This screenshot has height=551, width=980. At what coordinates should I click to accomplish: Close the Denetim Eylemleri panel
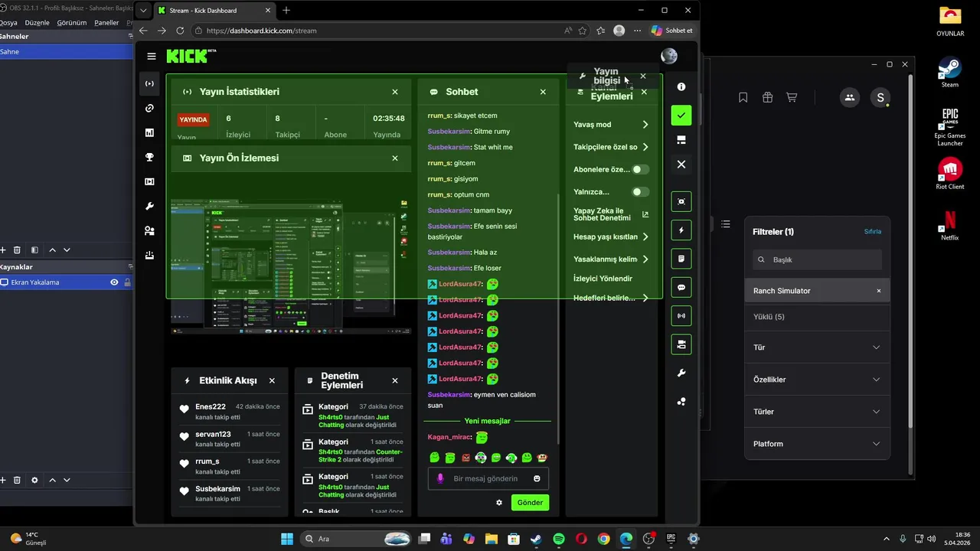coord(395,380)
